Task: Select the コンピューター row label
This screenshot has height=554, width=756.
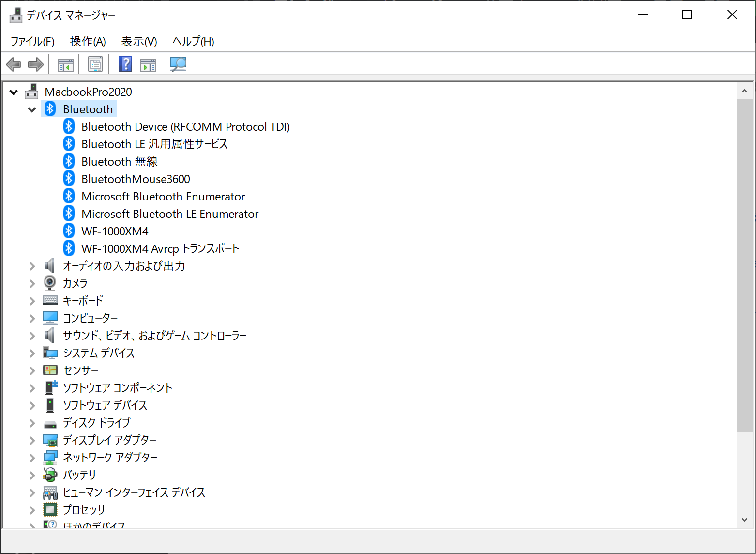Action: pos(91,318)
